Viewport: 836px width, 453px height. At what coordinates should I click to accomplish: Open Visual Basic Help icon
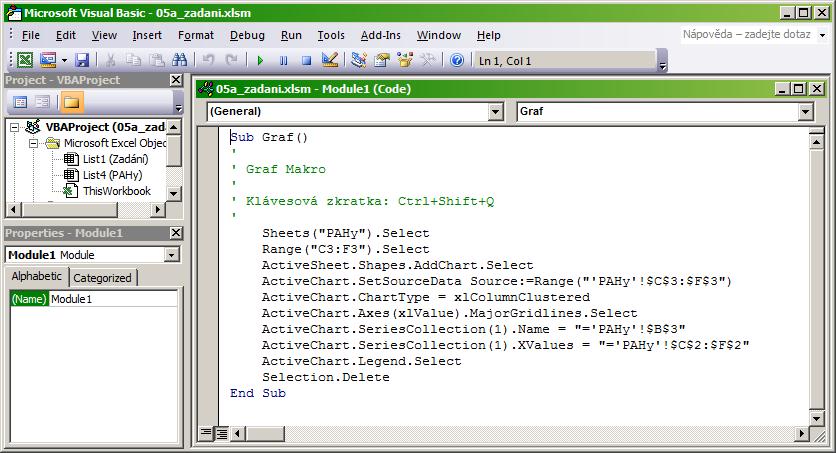pyautogui.click(x=457, y=60)
